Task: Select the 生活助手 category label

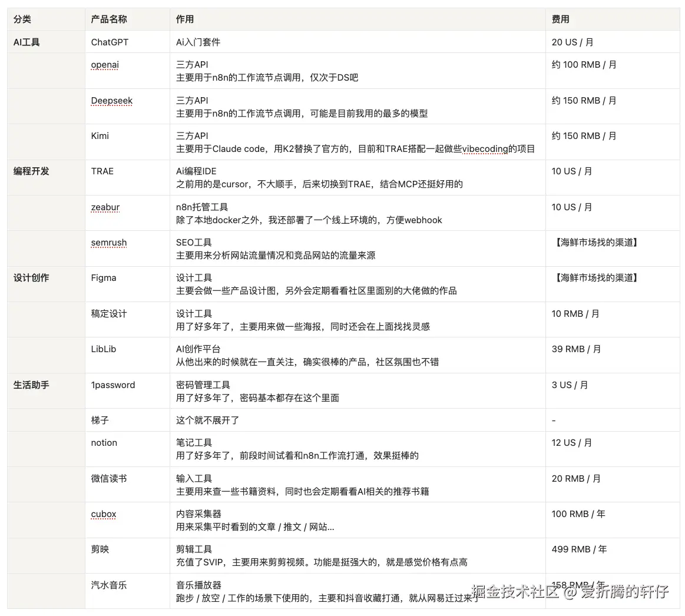Action: pos(31,385)
